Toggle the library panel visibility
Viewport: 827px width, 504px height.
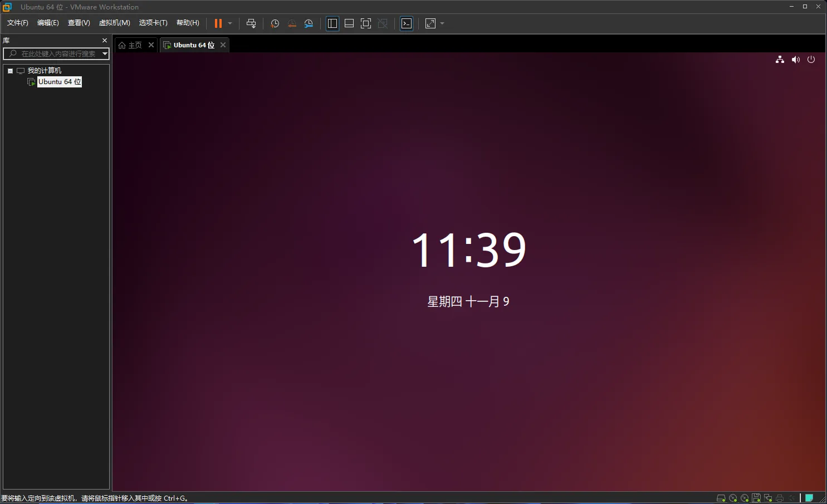click(x=332, y=23)
